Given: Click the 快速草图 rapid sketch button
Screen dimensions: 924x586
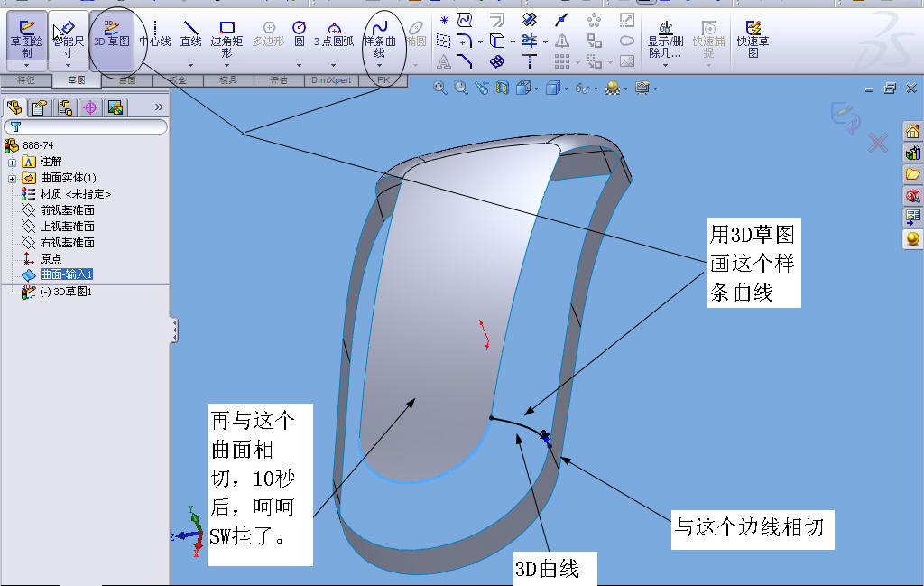Looking at the screenshot, I should [753, 38].
